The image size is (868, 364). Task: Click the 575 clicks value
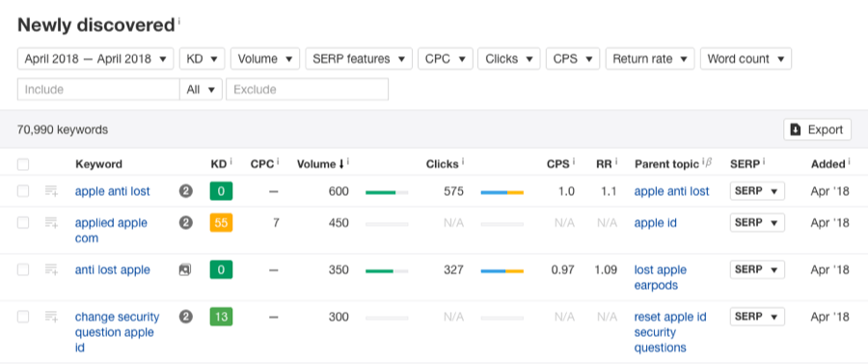point(454,191)
